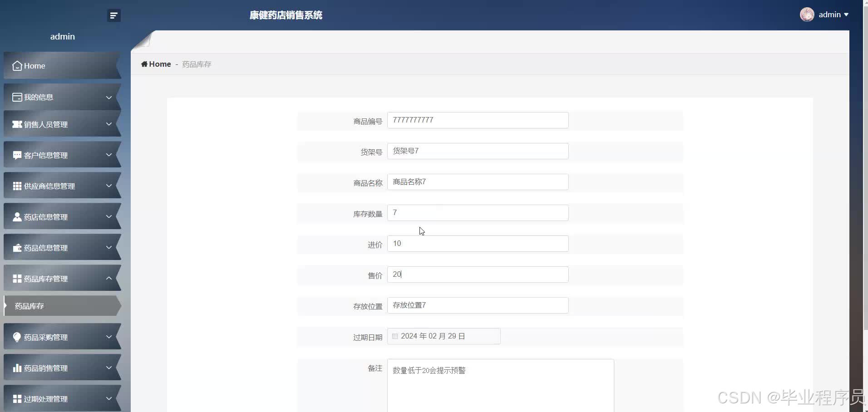
Task: Open the Home menu item
Action: pyautogui.click(x=62, y=66)
